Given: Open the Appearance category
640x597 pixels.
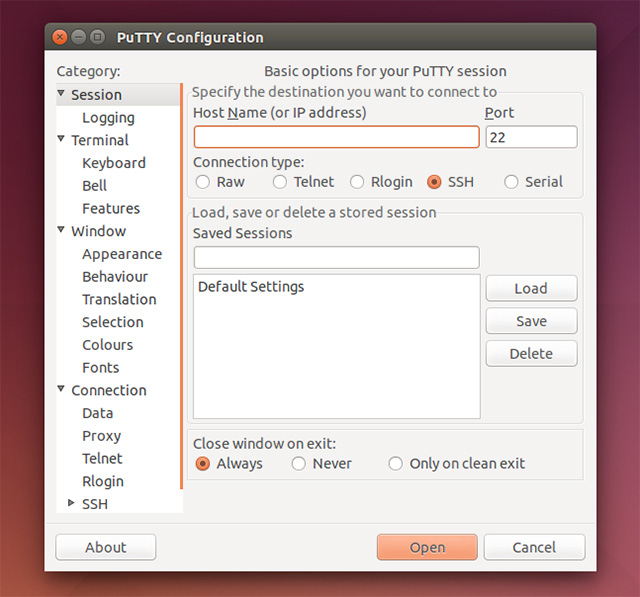Looking at the screenshot, I should pyautogui.click(x=122, y=254).
